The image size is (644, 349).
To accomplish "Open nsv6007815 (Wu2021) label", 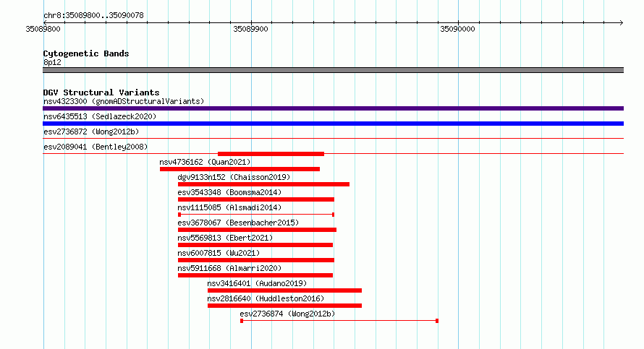I will coord(219,253).
